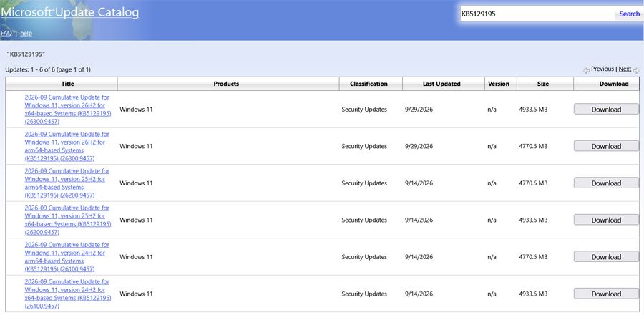Click the Search button
This screenshot has height=315, width=644.
pos(629,14)
